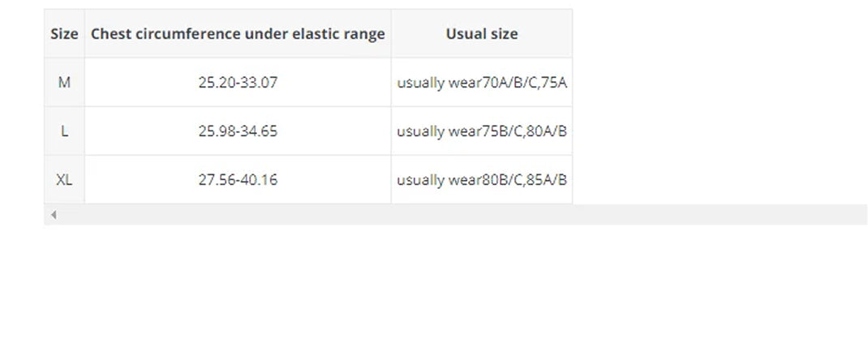Click the 25.20-33.07 chest range cell
Image resolution: width=868 pixels, height=352 pixels.
click(238, 82)
